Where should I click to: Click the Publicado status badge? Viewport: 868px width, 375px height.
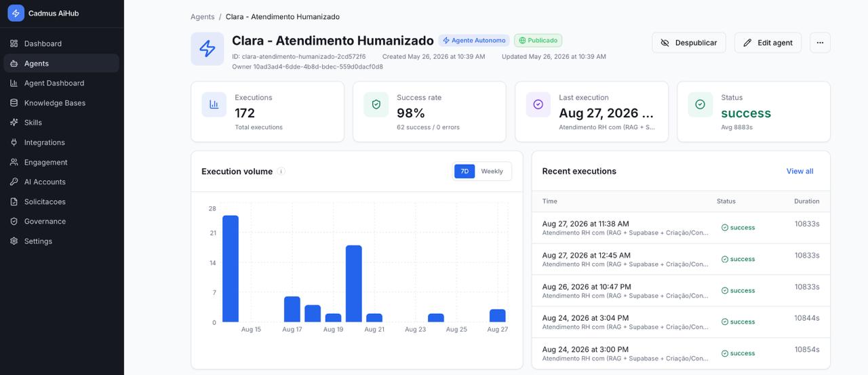[538, 41]
